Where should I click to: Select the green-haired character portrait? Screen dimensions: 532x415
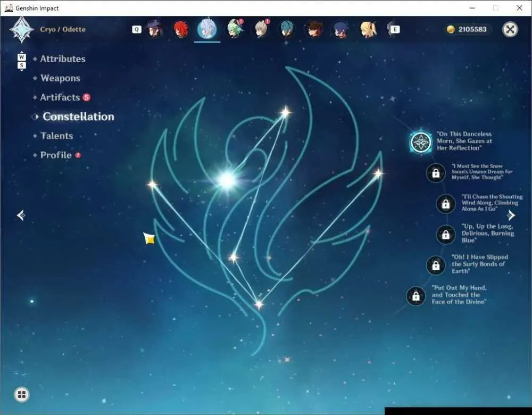tap(235, 29)
